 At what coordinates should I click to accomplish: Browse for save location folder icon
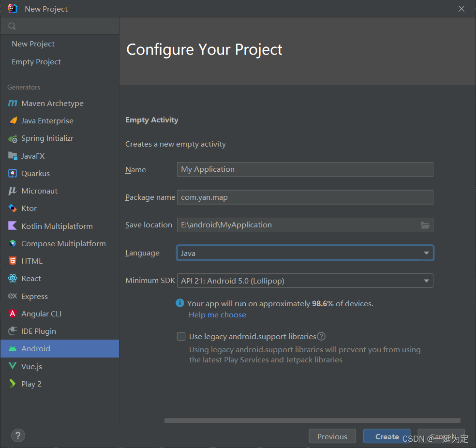click(x=425, y=225)
